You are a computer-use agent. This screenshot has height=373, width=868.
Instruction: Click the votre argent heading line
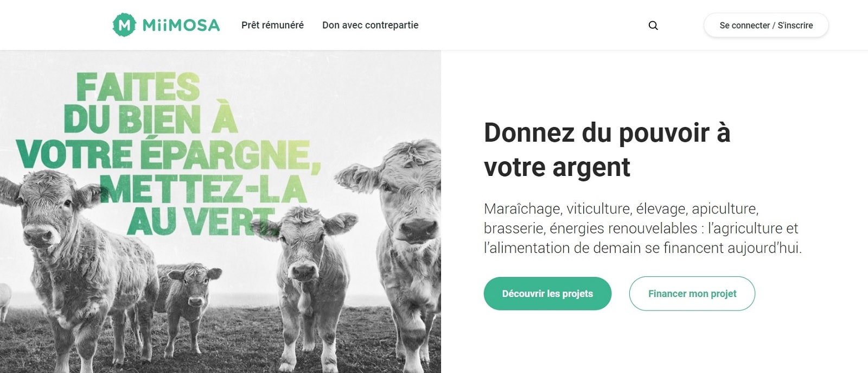click(557, 167)
